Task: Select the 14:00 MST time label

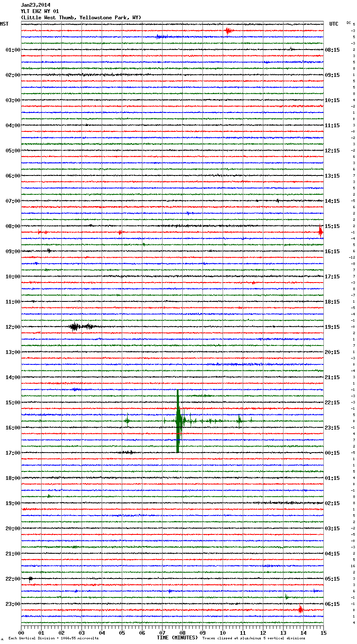Action: tap(13, 377)
